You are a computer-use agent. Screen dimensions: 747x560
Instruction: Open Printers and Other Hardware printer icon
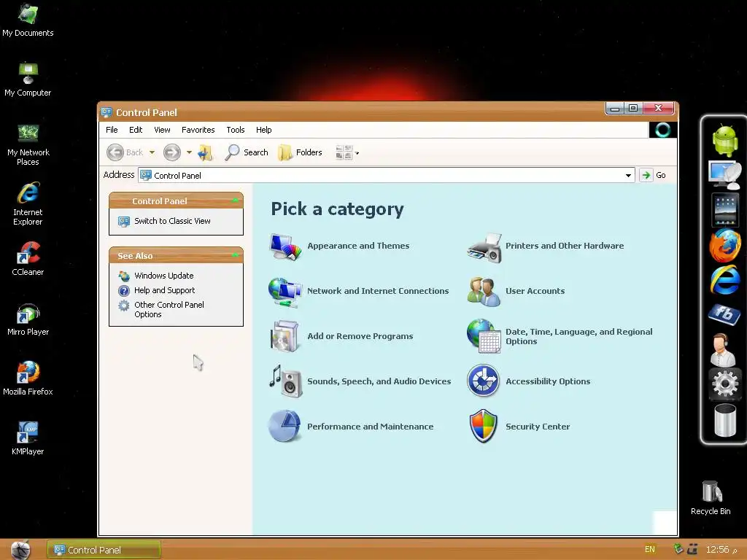484,248
